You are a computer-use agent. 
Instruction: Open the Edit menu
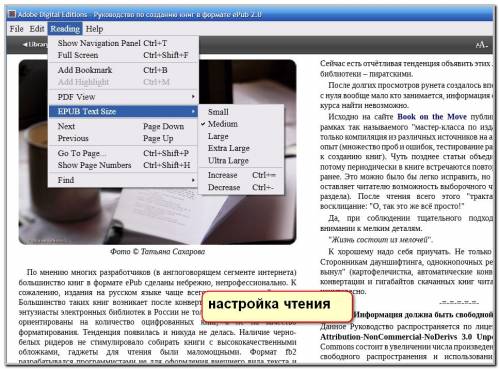pos(37,29)
